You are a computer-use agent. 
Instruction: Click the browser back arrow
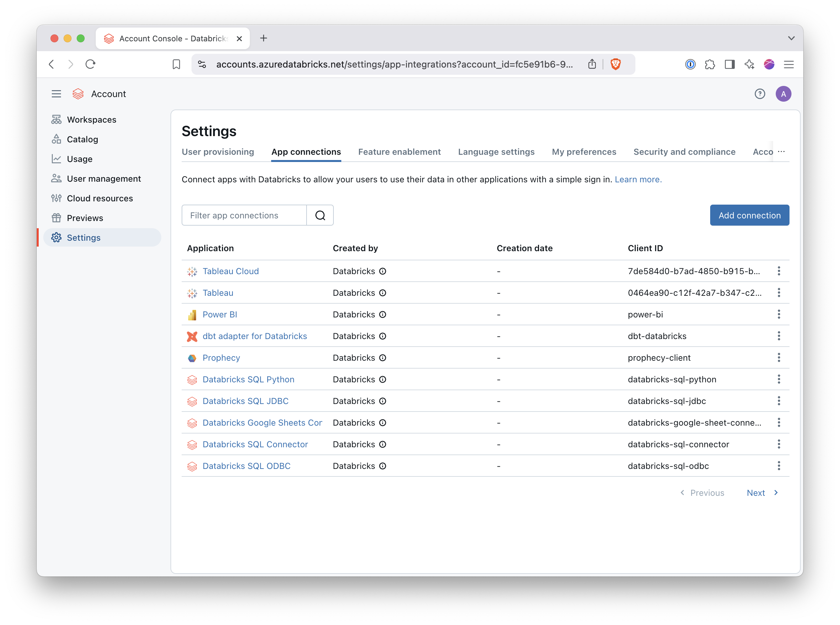pyautogui.click(x=52, y=64)
